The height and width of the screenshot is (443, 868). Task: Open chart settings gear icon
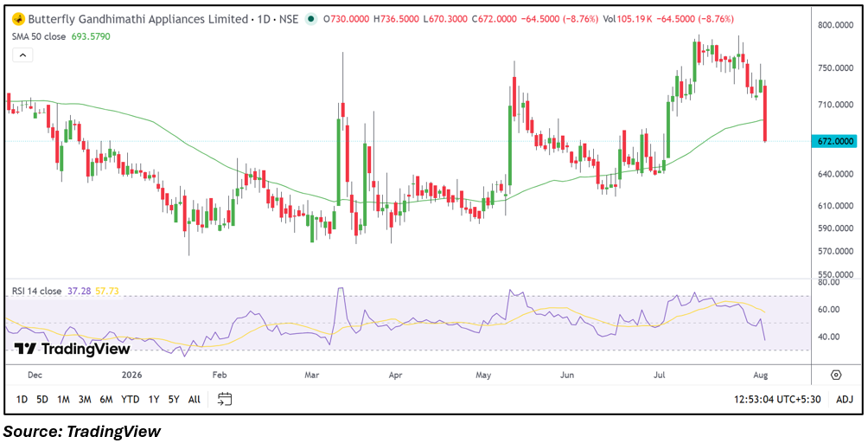[836, 375]
